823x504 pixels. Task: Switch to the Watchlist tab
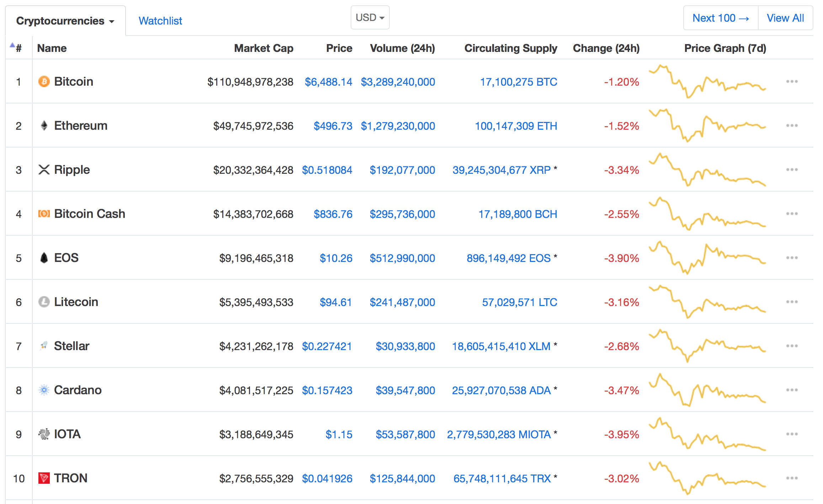(x=160, y=21)
